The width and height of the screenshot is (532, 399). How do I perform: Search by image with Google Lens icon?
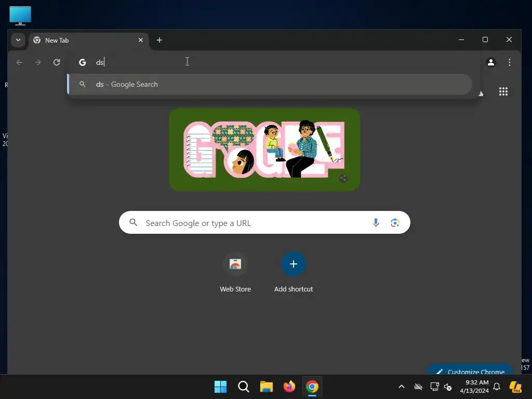point(395,222)
